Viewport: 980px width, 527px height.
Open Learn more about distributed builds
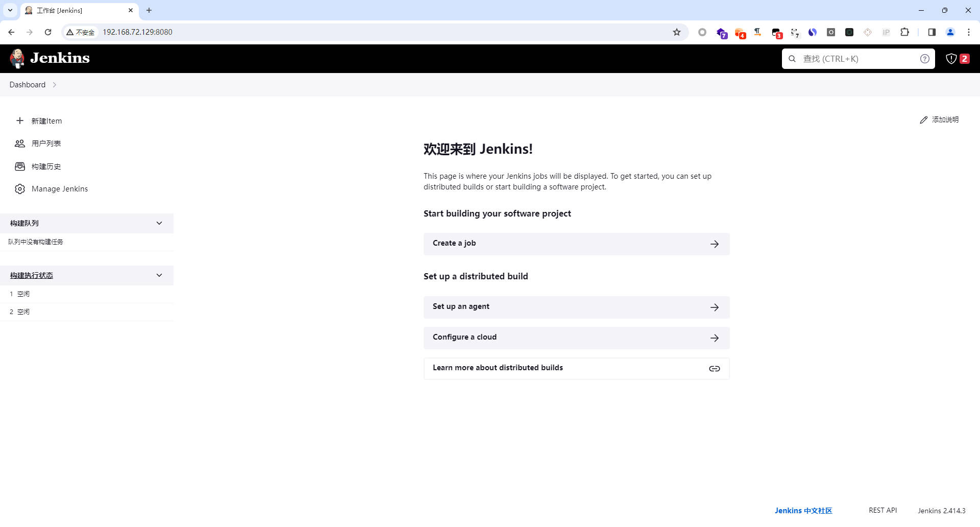pos(576,369)
